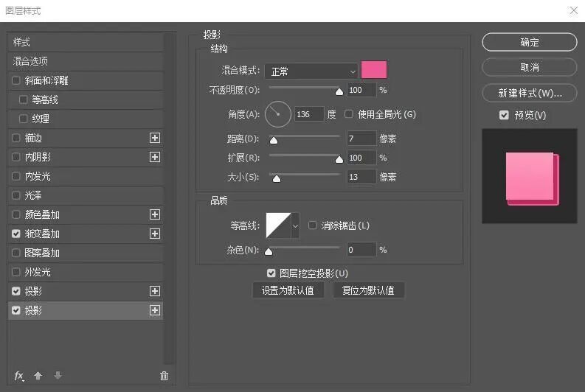Screen dimensions: 585x392
Task: Toggle 消除锯齿 checkbox
Action: click(312, 225)
